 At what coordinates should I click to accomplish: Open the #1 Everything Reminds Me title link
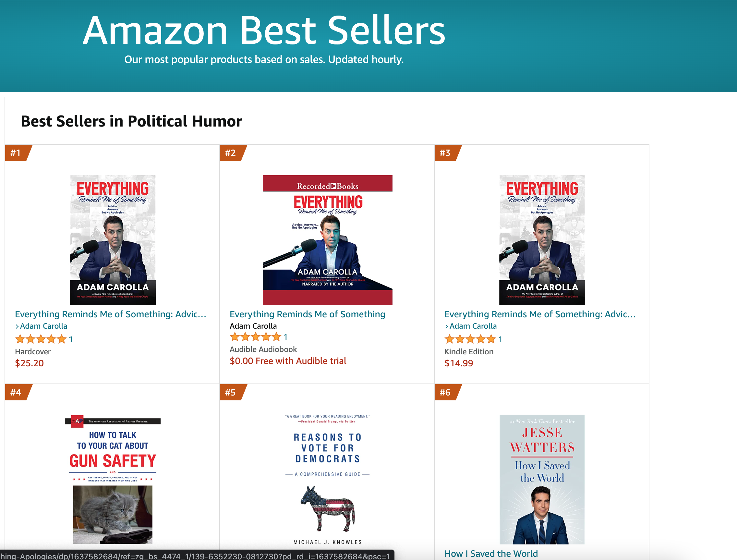pos(111,314)
